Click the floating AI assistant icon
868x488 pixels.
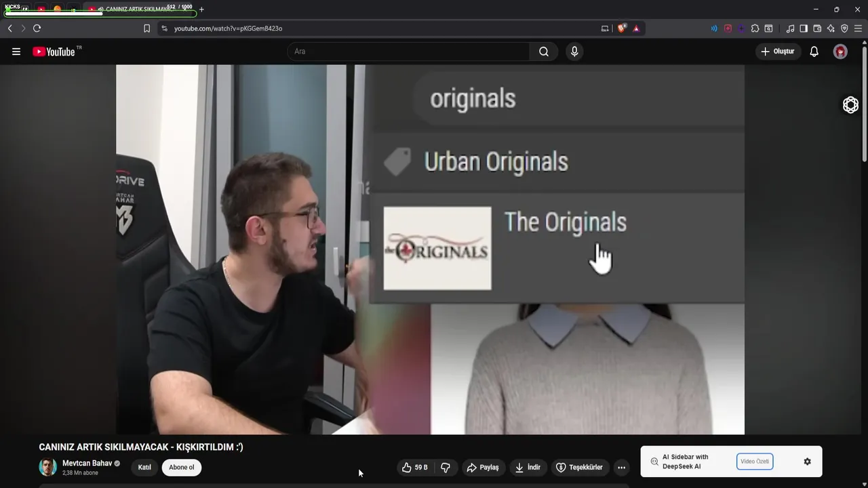pyautogui.click(x=850, y=104)
